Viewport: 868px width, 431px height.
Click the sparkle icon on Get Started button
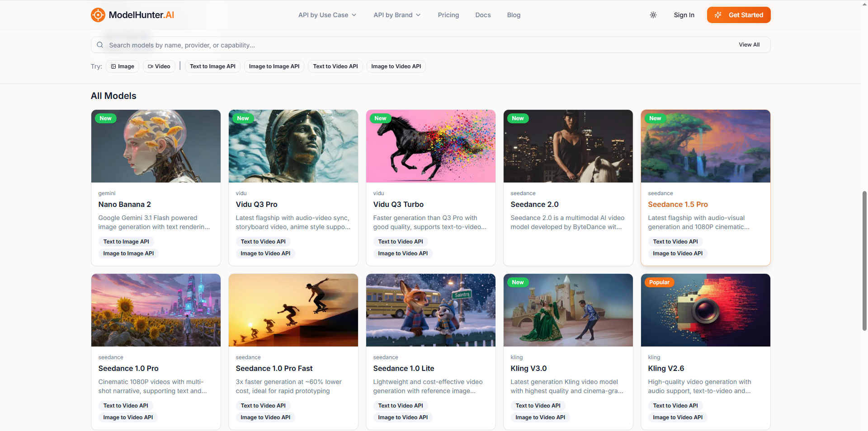[718, 14]
